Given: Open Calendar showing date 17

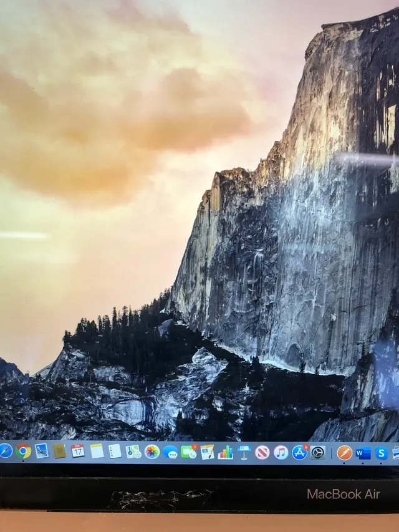Looking at the screenshot, I should pyautogui.click(x=78, y=451).
